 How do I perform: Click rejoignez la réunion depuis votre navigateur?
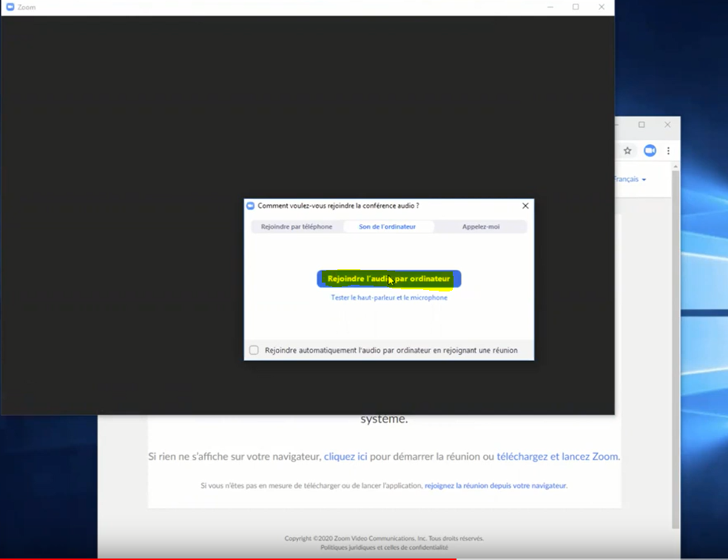click(x=495, y=486)
